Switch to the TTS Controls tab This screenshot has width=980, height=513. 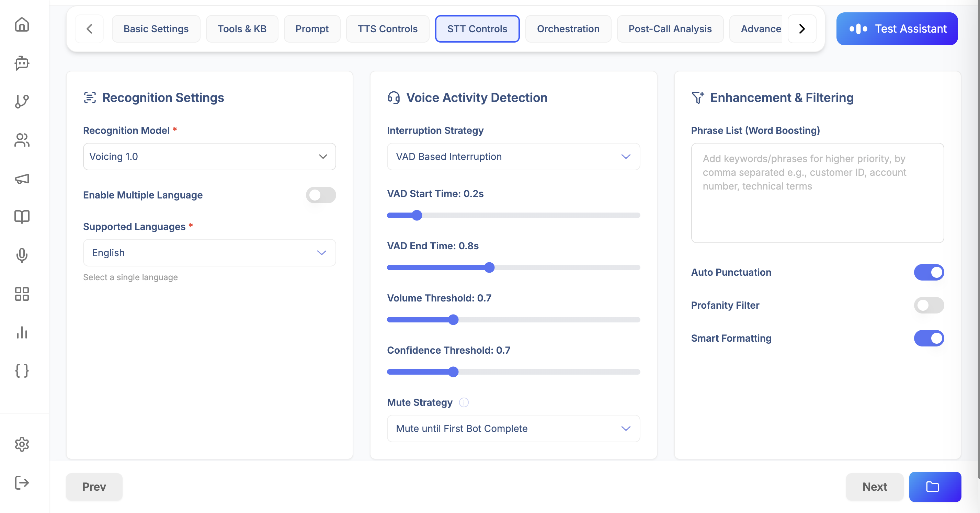point(387,29)
